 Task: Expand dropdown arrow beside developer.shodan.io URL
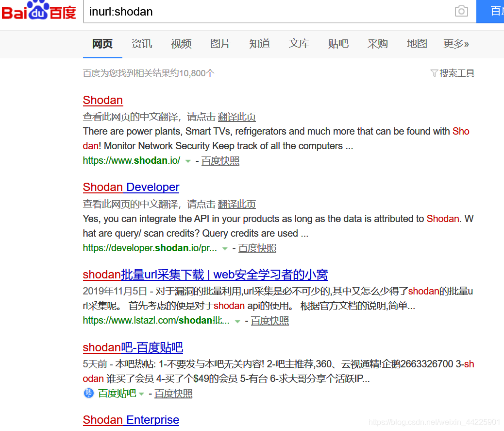pos(225,249)
